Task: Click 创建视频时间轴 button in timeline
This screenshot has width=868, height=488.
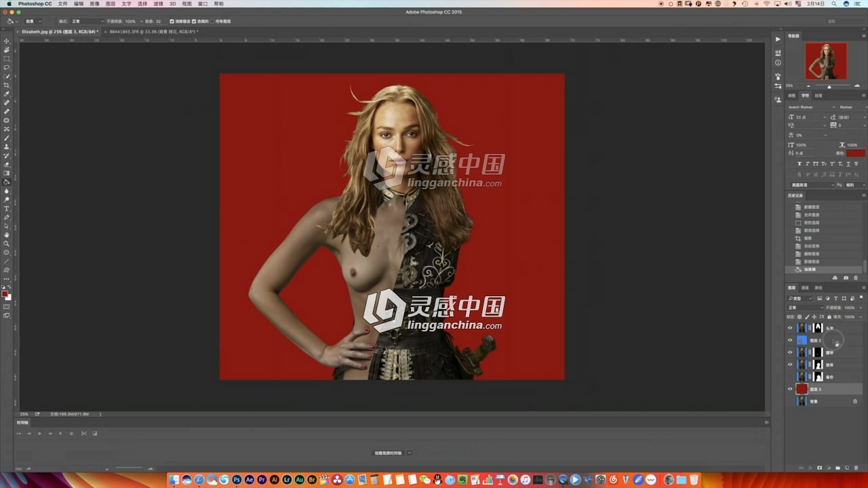Action: coord(388,453)
